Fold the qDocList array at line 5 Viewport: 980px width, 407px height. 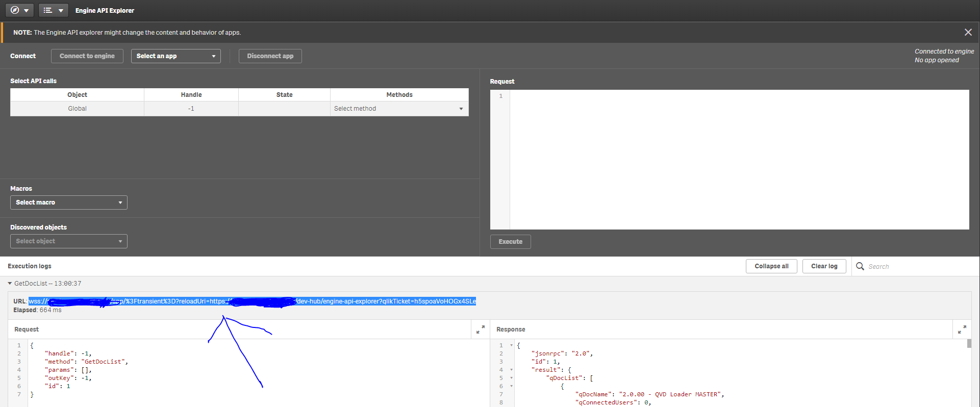(511, 378)
